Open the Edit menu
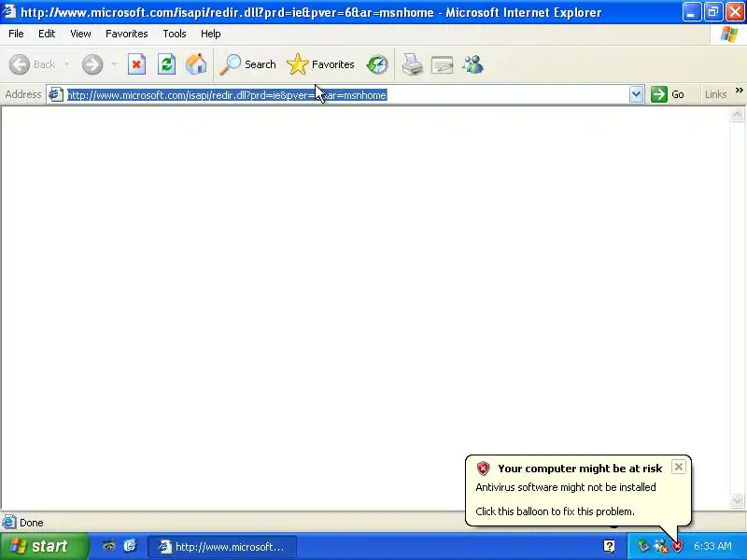Screen dimensions: 747x560 click(x=47, y=34)
